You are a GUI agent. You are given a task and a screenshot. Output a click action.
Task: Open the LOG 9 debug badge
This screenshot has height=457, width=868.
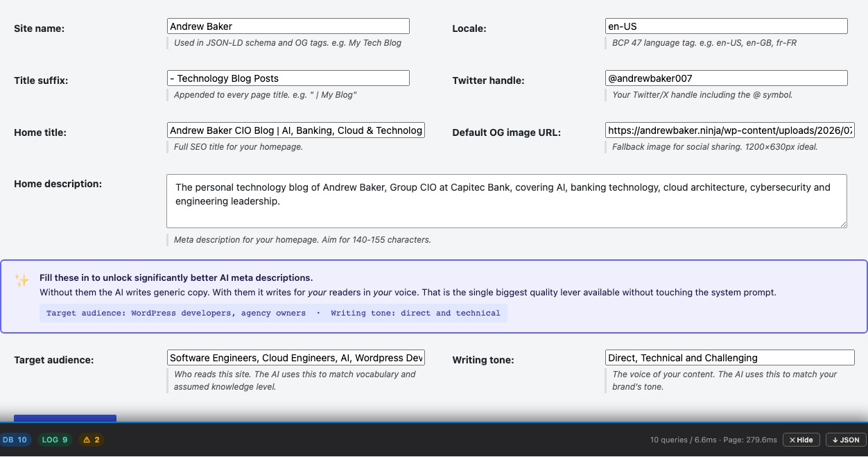click(55, 440)
